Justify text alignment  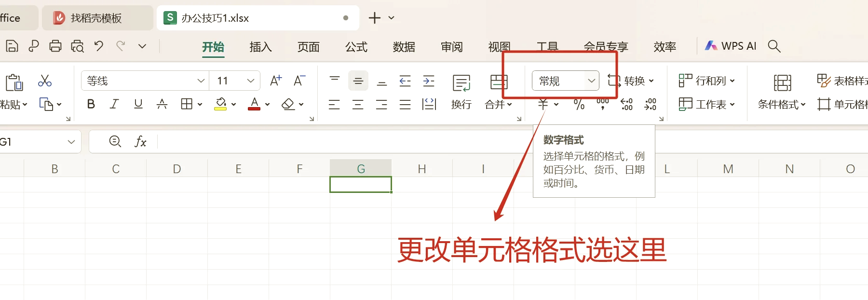(405, 104)
